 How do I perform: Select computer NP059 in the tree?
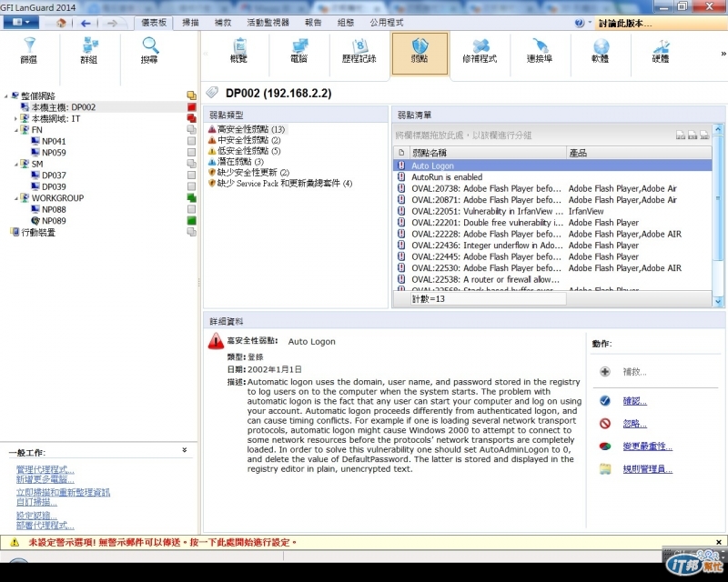(x=54, y=153)
